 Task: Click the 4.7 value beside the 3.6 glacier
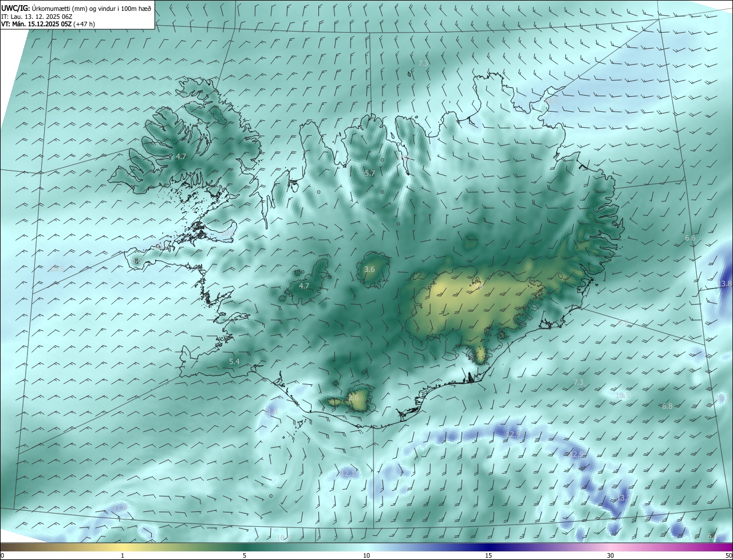[x=304, y=286]
